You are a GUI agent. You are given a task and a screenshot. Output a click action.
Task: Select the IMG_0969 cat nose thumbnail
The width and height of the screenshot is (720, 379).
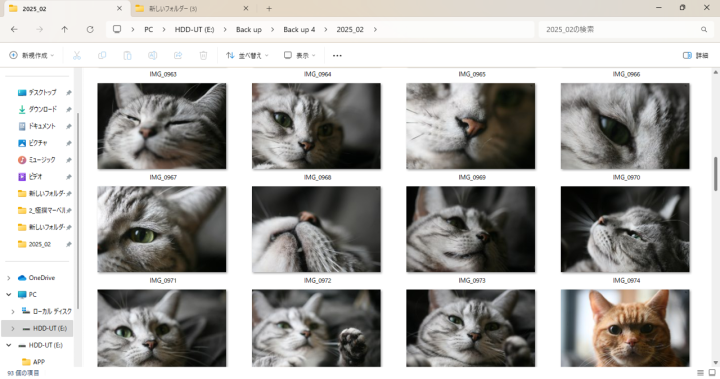tap(471, 126)
